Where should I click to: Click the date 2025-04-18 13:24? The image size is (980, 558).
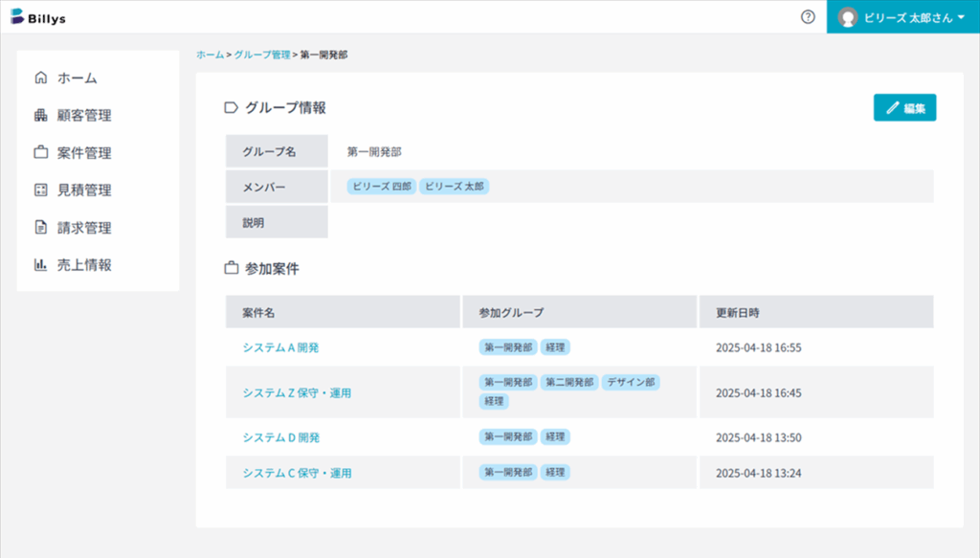(x=758, y=473)
